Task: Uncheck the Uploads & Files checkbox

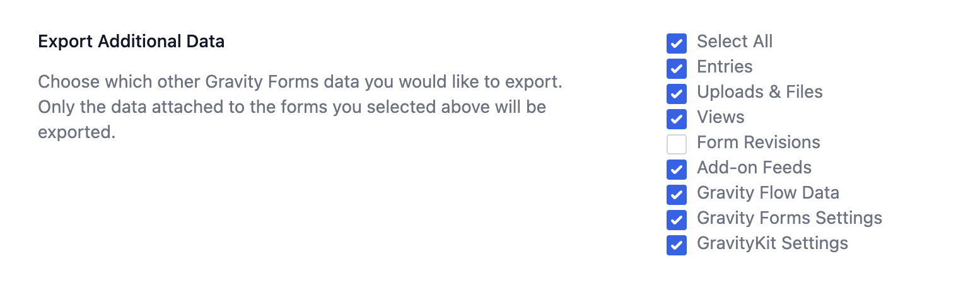Action: (x=676, y=94)
